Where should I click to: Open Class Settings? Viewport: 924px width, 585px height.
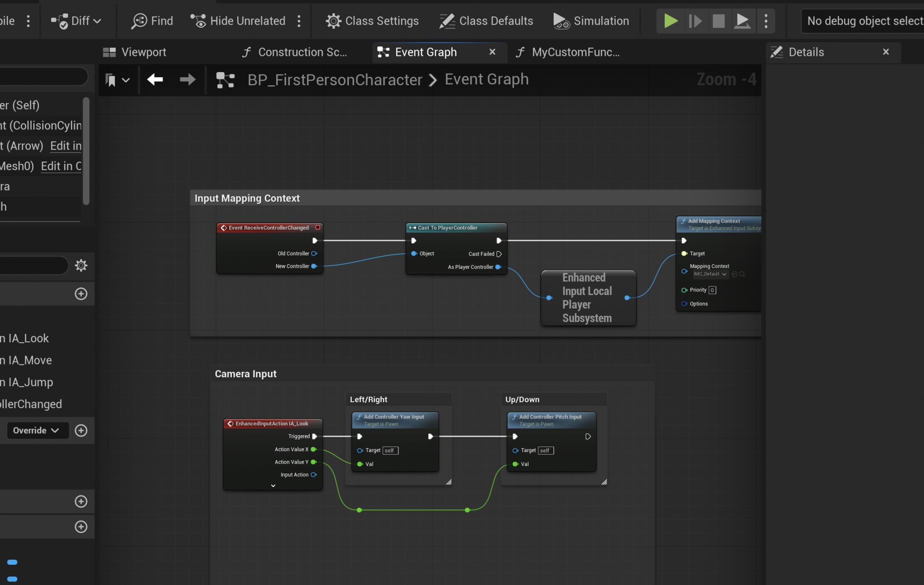point(372,21)
